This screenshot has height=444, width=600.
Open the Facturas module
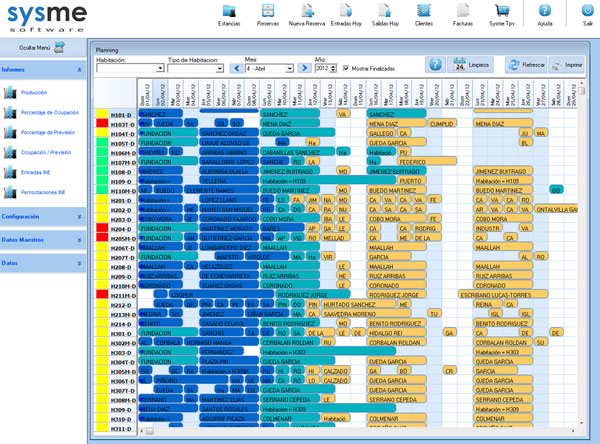463,15
